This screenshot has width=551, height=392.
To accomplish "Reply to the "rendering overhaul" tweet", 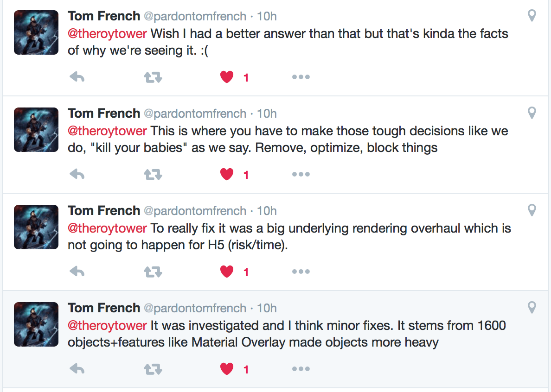I will (x=77, y=272).
